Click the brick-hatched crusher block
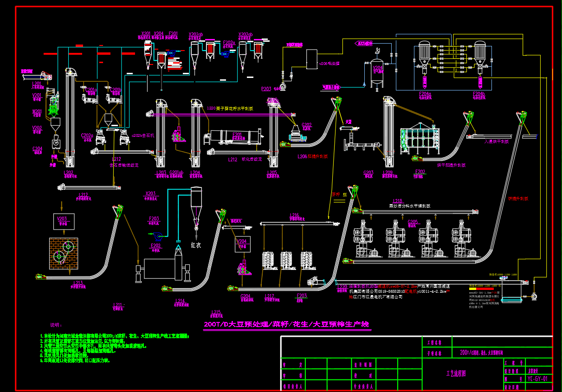562x392 pixels. [64, 253]
